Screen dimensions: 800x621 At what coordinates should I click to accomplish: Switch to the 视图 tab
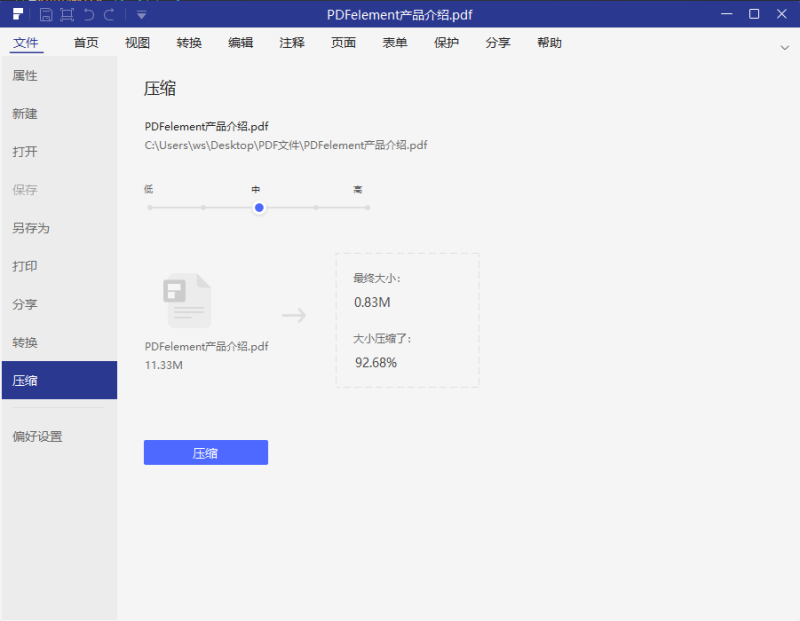pos(137,42)
